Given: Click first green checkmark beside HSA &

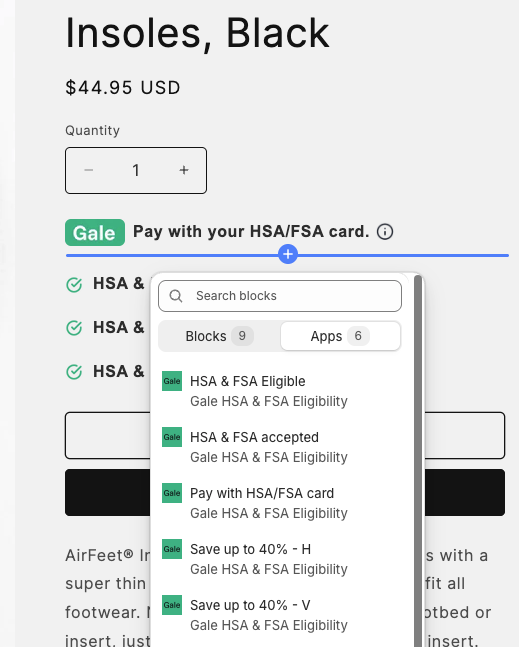Looking at the screenshot, I should click(x=74, y=284).
